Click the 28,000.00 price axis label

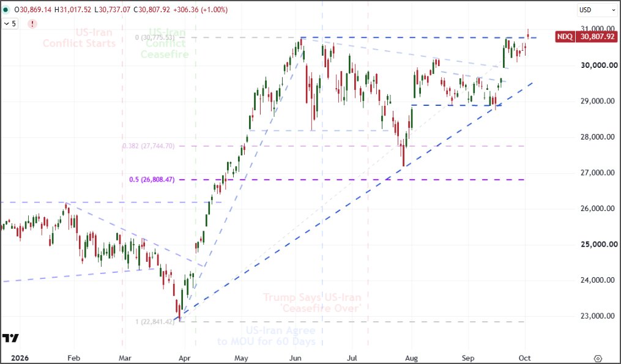pyautogui.click(x=598, y=137)
